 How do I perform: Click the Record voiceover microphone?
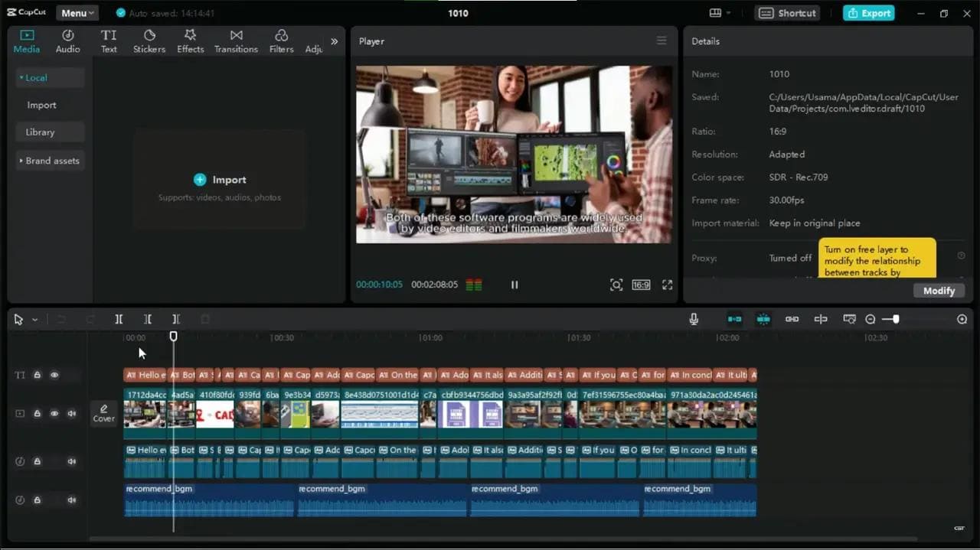694,319
